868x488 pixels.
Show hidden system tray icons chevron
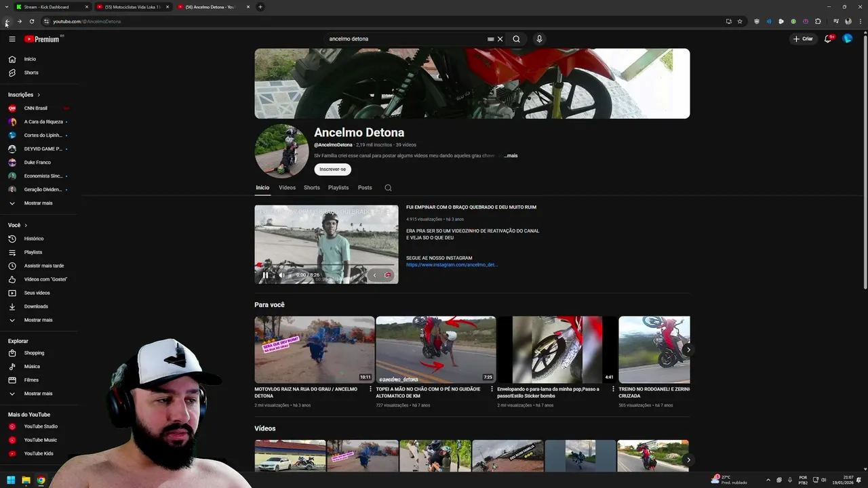pos(768,480)
